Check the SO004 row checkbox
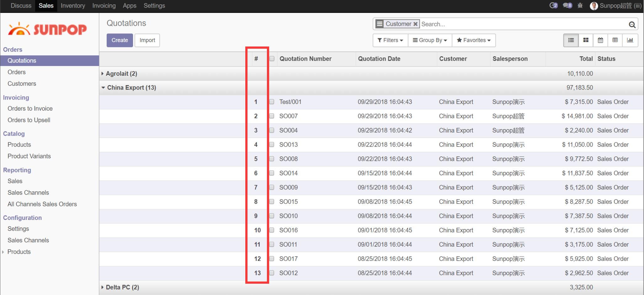Viewport: 644px width, 295px height. (x=272, y=130)
